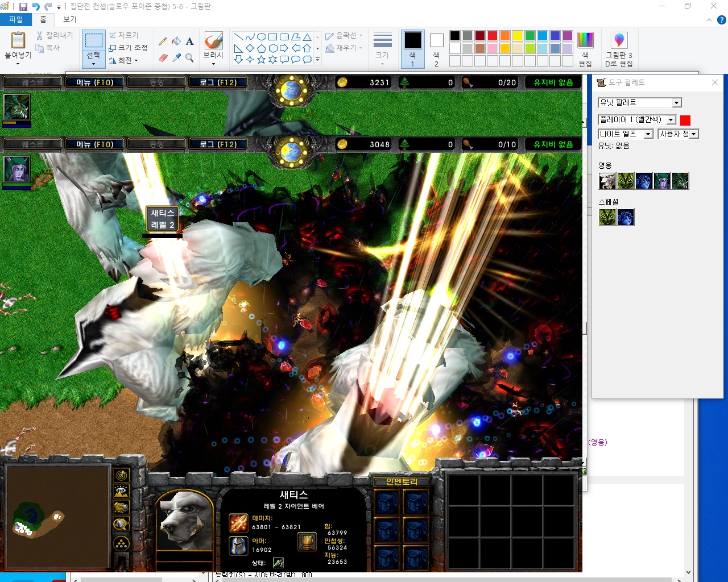
Task: Switch to the 보기 (View) tab
Action: coord(70,19)
